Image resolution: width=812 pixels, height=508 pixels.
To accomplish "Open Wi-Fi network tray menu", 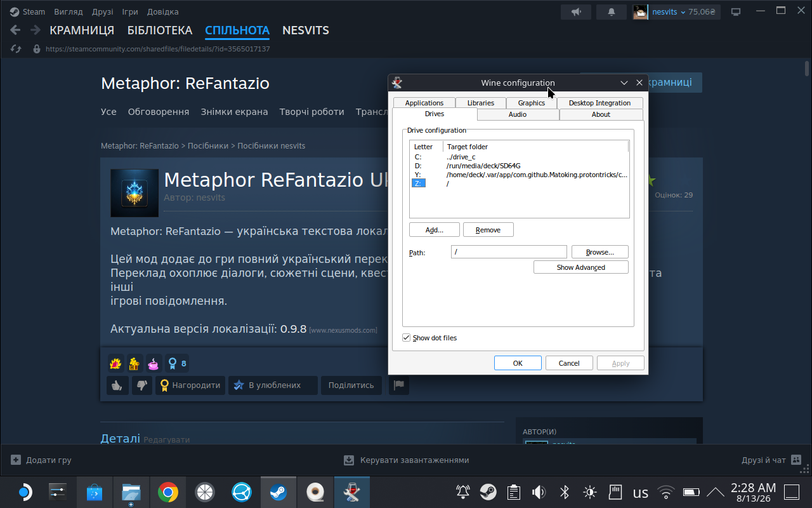I will tap(666, 492).
